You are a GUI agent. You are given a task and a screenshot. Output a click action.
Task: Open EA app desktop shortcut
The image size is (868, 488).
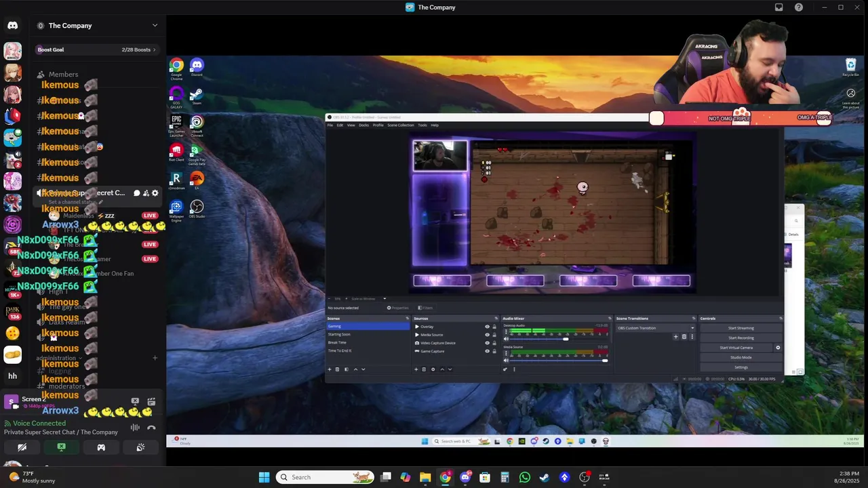(x=197, y=181)
